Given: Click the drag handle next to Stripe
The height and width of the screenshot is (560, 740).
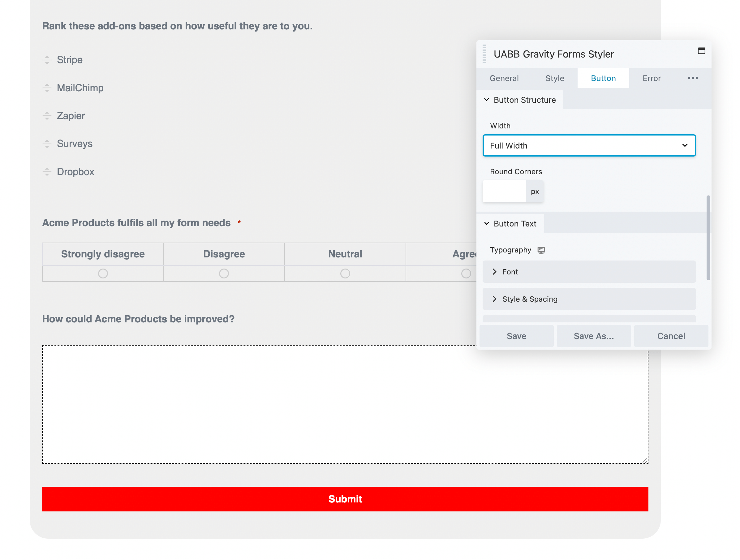Looking at the screenshot, I should coord(47,60).
